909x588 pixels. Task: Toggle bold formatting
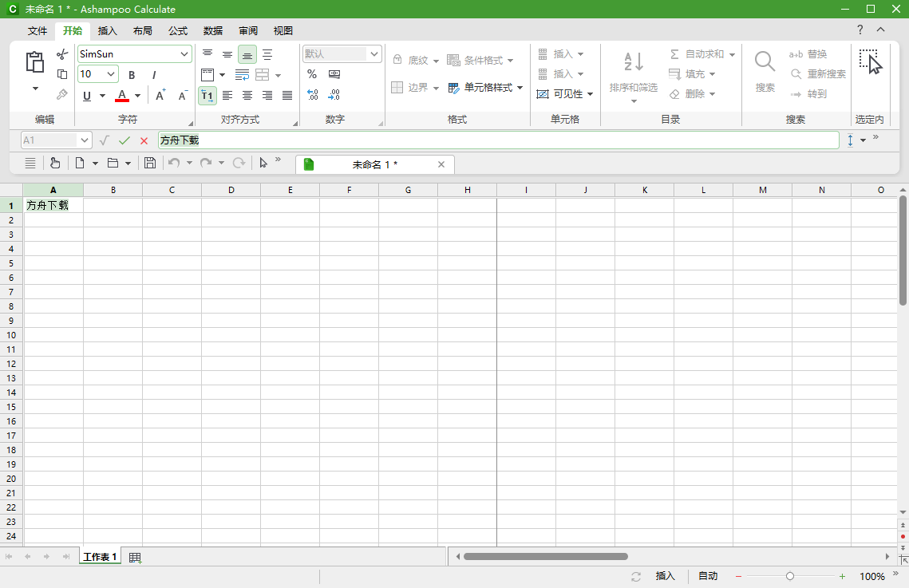pos(132,75)
